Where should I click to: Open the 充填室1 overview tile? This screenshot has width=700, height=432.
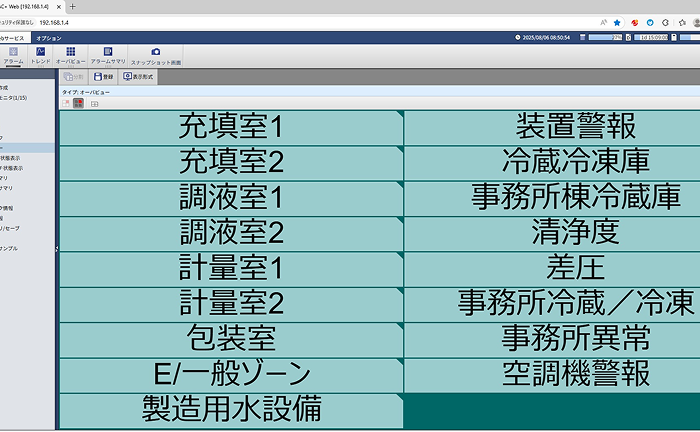point(231,126)
